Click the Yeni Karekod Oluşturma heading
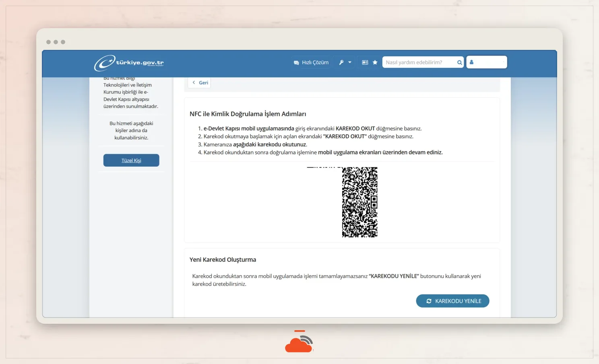The width and height of the screenshot is (599, 364). [x=223, y=259]
